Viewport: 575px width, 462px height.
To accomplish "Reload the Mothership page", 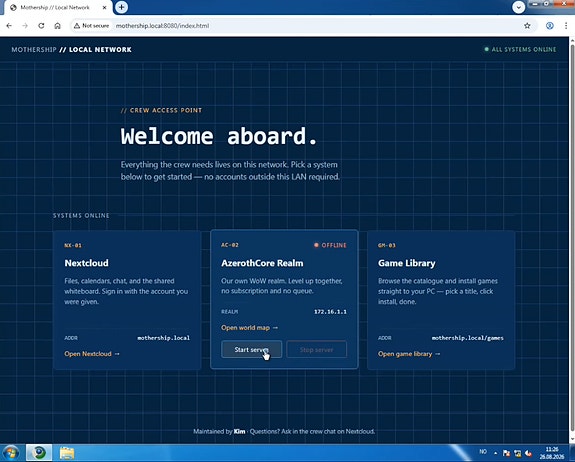I will click(x=41, y=26).
